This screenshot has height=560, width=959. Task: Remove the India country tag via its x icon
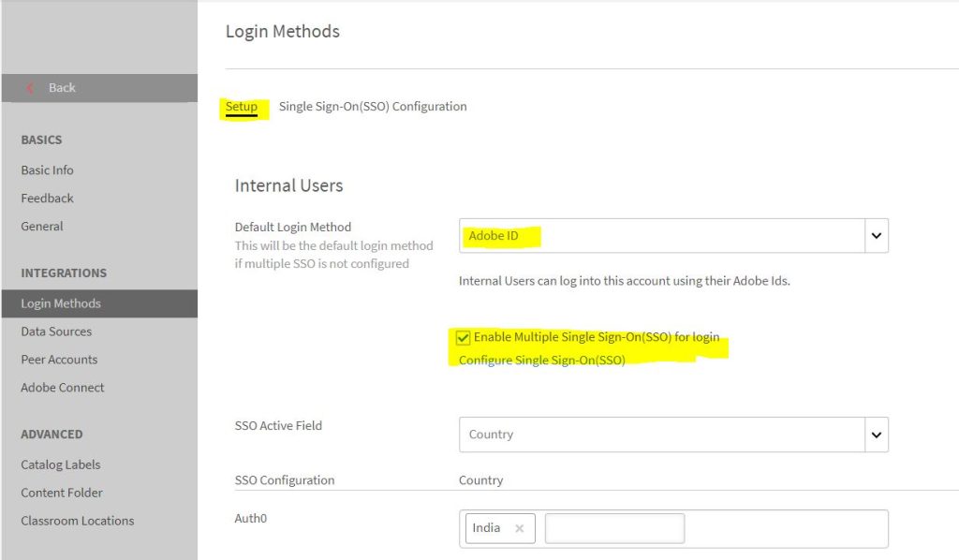click(x=521, y=527)
